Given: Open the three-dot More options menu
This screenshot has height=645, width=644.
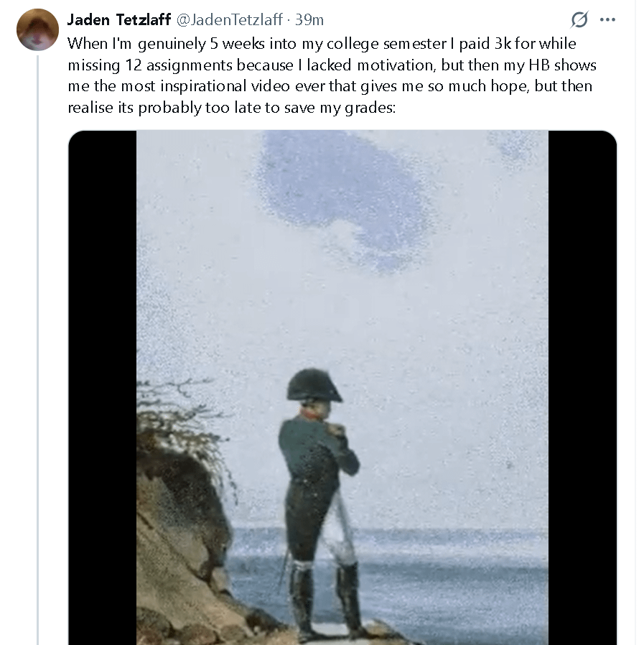Looking at the screenshot, I should 607,19.
